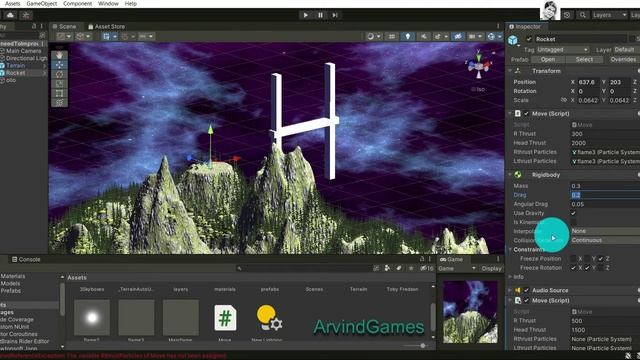
Task: Toggle the Rocket active checkbox
Action: tap(529, 39)
